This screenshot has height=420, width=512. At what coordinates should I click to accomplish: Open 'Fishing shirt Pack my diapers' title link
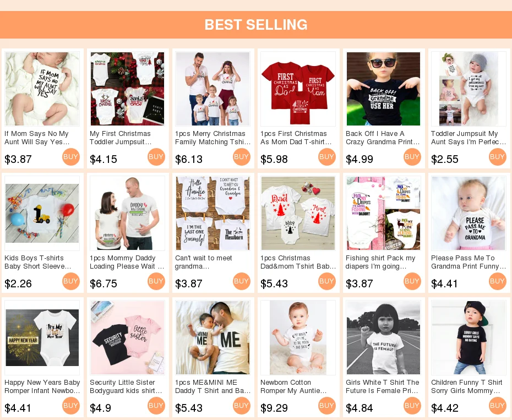[380, 262]
